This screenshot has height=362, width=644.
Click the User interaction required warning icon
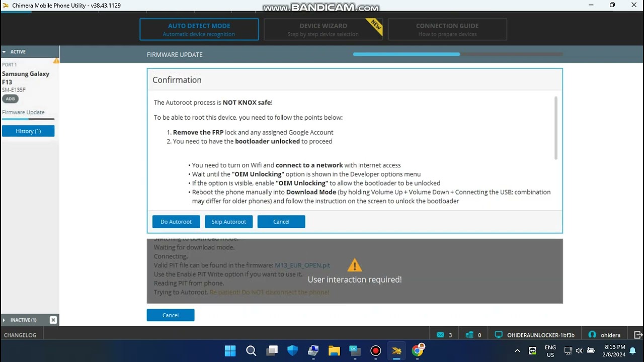click(x=355, y=265)
